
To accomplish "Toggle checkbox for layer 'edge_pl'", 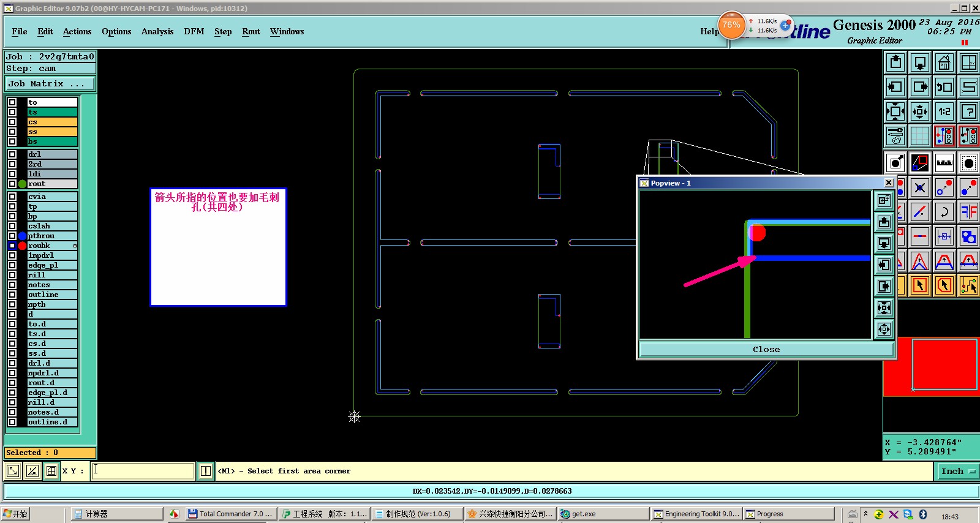I will click(12, 265).
